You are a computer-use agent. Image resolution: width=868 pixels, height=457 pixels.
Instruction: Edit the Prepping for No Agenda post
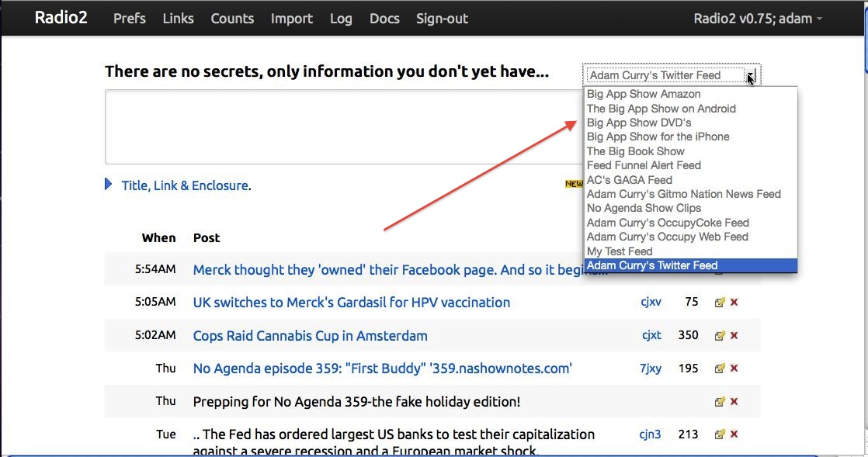720,402
